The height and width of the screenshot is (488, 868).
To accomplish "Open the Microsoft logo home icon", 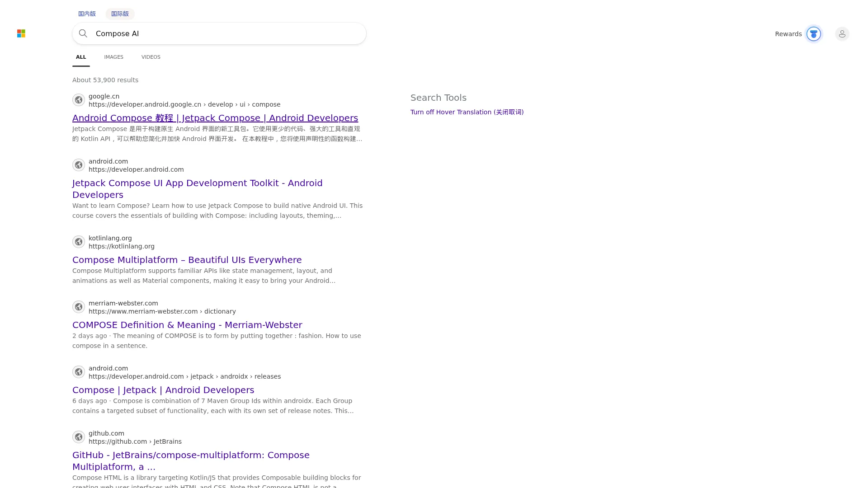I will click(x=21, y=33).
